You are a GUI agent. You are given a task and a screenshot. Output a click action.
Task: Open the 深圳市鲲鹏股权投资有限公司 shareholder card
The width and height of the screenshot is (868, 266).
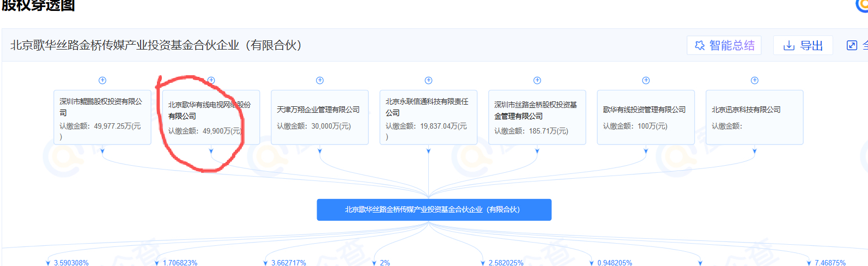click(102, 117)
